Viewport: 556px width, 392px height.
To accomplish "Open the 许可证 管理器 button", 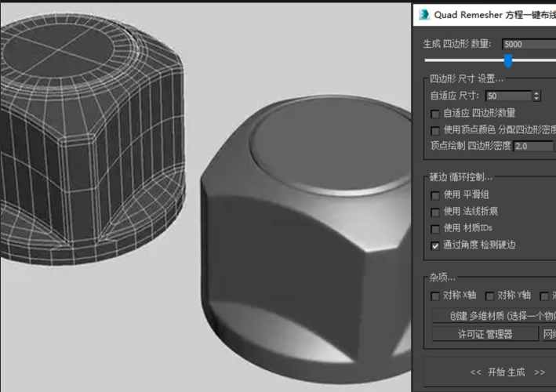I will pos(485,334).
